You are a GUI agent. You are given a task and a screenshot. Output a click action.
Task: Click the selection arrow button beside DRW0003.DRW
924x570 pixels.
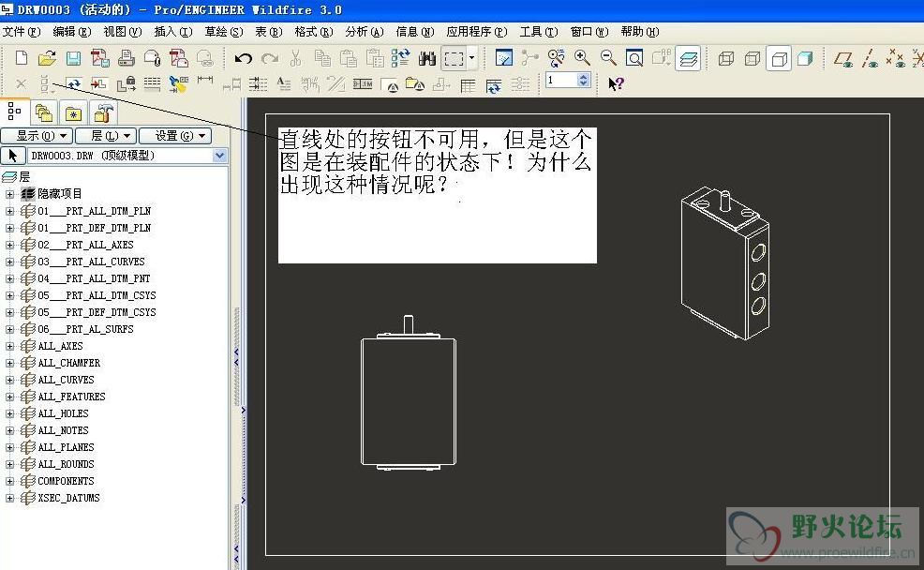pyautogui.click(x=13, y=156)
